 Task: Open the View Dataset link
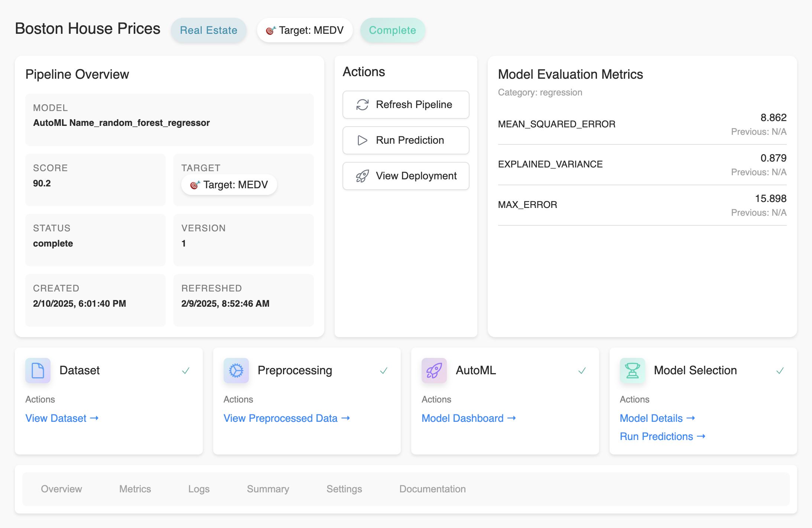[62, 418]
